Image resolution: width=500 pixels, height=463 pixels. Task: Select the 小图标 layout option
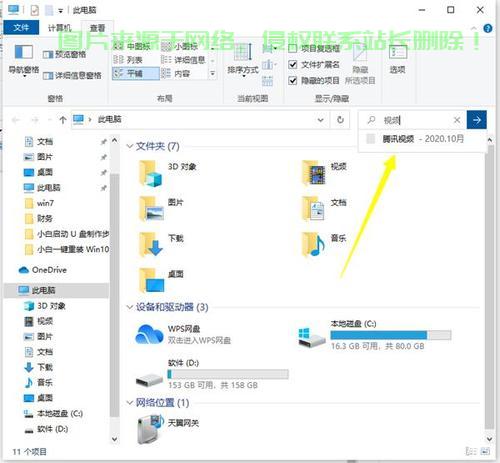click(180, 46)
